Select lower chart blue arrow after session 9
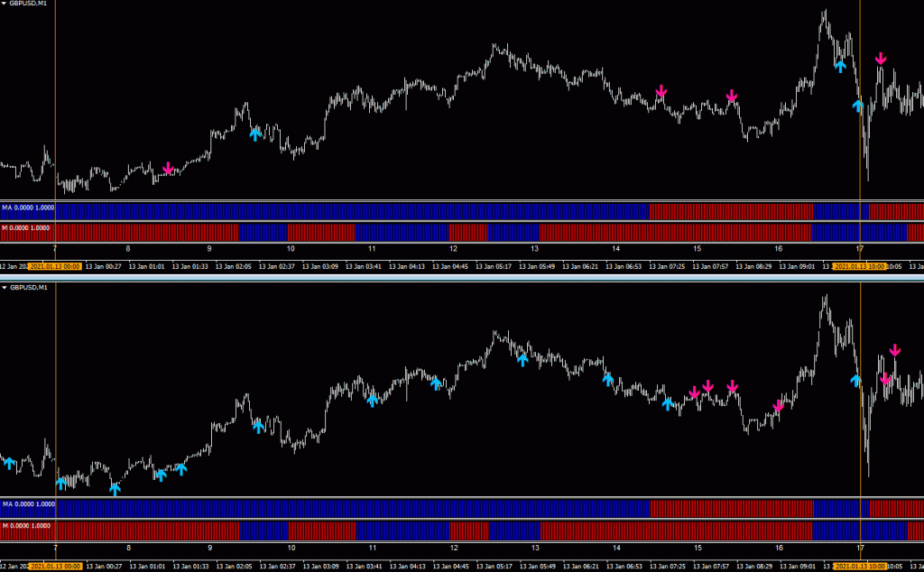Image resolution: width=924 pixels, height=572 pixels. coord(259,426)
